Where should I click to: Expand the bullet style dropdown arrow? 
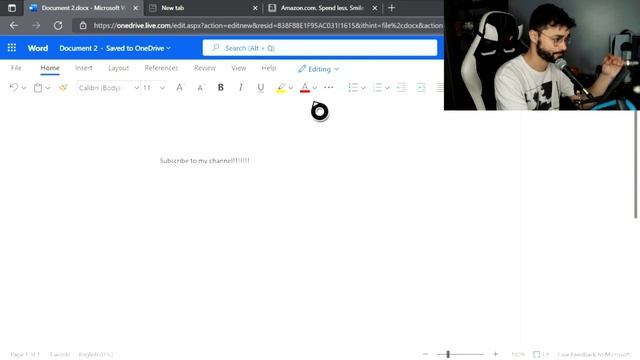pyautogui.click(x=363, y=88)
